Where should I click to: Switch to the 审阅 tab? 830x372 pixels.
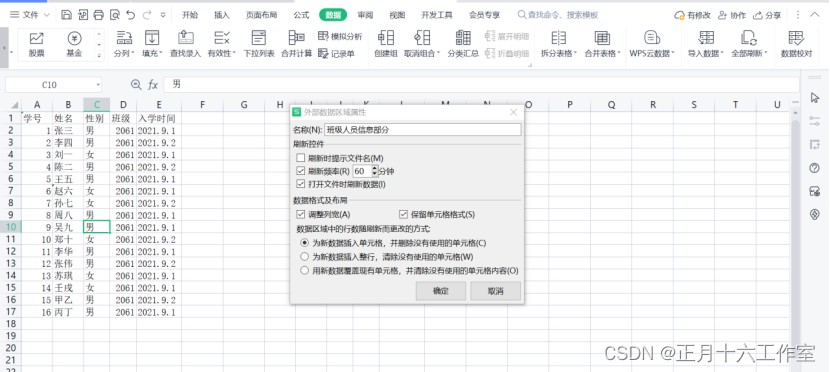[365, 15]
